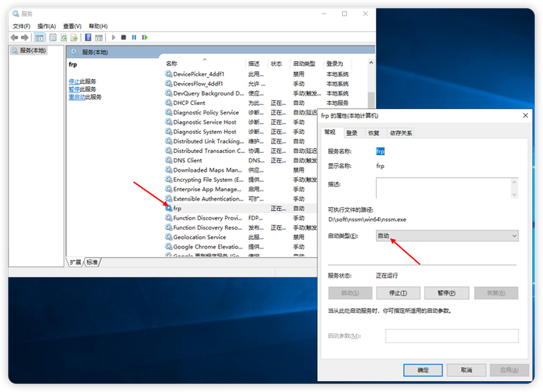Open the 操作(A) menu
The height and width of the screenshot is (392, 543).
(46, 26)
